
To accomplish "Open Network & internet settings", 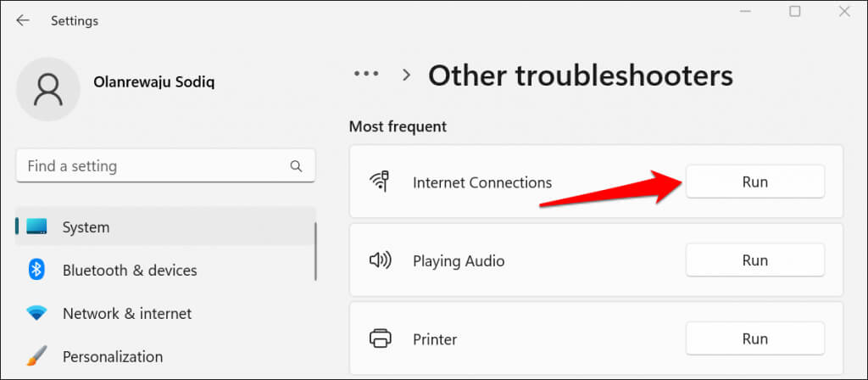I will click(127, 314).
